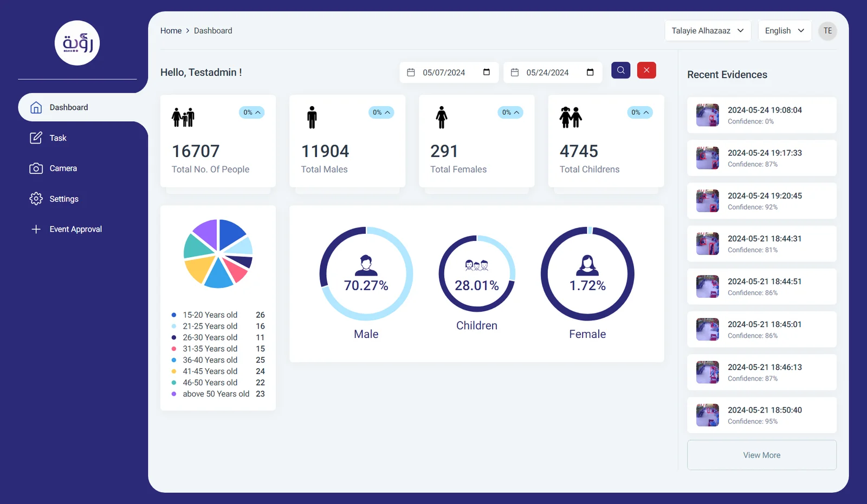
Task: Open evidence thumbnail for 2024-05-24 19:20:45
Action: pyautogui.click(x=707, y=201)
